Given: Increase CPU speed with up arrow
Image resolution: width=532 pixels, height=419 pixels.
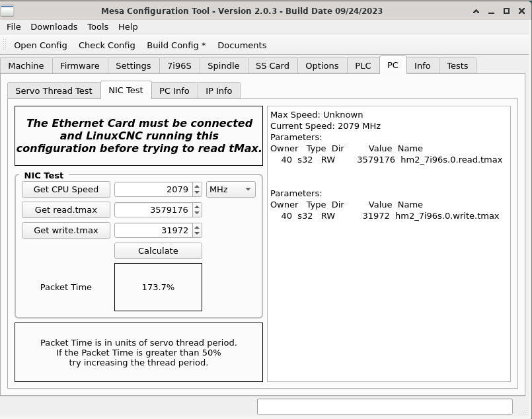Looking at the screenshot, I should [x=197, y=186].
